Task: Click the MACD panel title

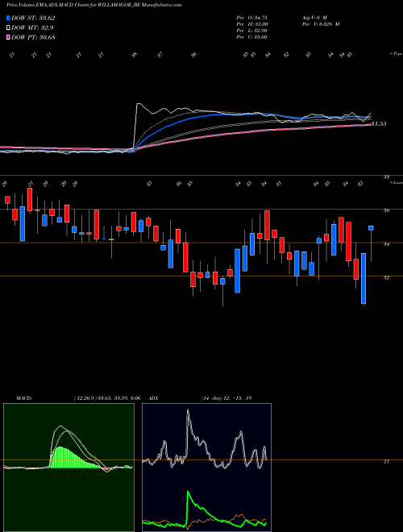Action: [x=24, y=398]
